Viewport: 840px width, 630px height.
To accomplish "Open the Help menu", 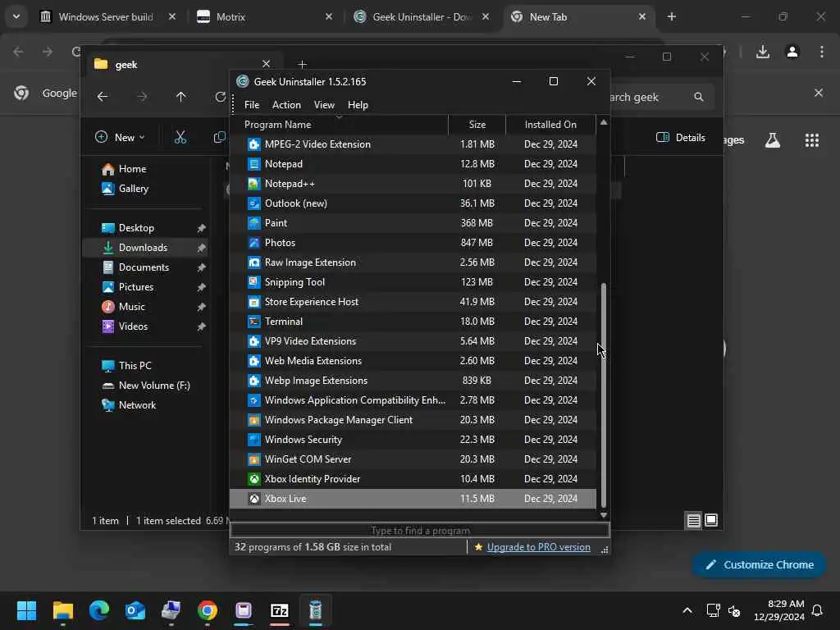I will 358,105.
